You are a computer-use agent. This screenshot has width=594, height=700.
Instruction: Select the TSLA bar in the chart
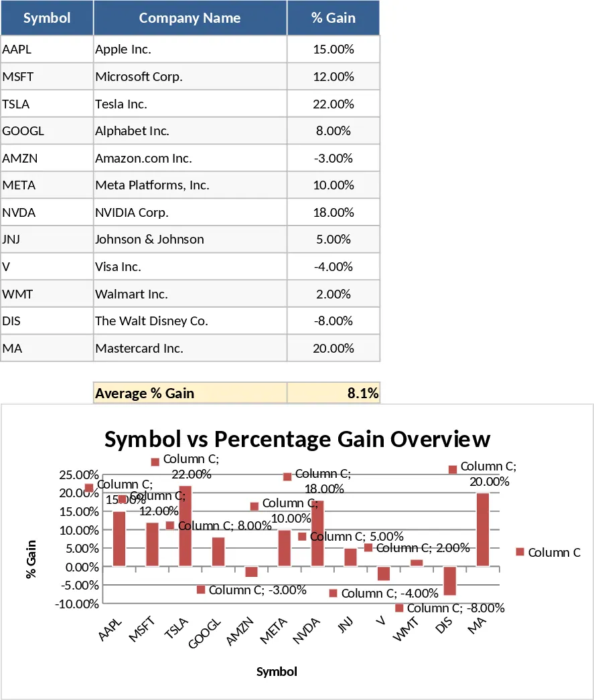point(185,526)
